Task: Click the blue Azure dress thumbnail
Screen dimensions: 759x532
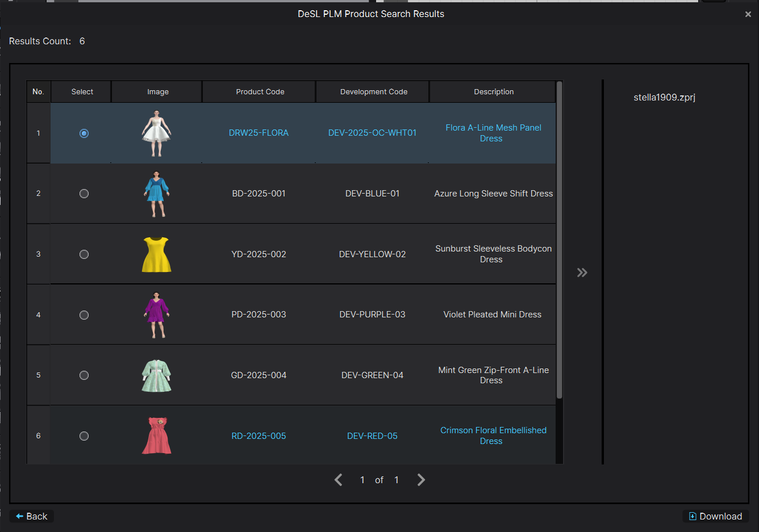Action: pos(156,194)
